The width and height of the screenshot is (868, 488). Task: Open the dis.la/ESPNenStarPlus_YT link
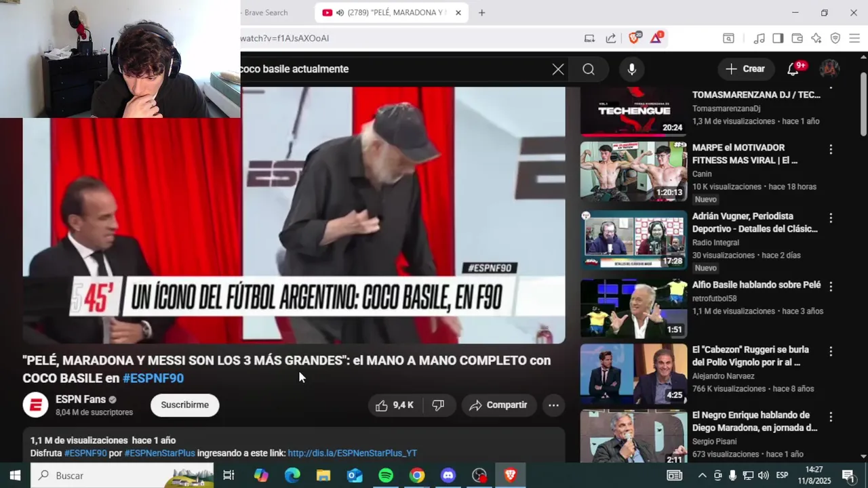352,453
